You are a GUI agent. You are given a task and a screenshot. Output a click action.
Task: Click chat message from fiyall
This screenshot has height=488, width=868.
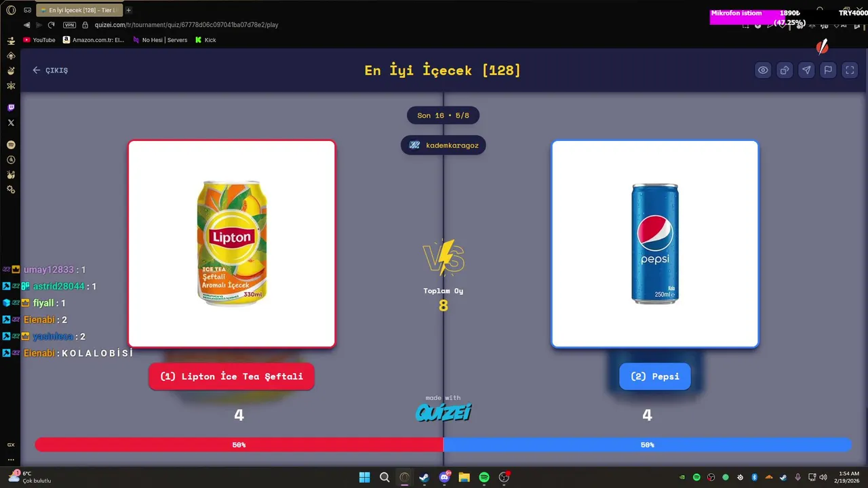coord(34,303)
